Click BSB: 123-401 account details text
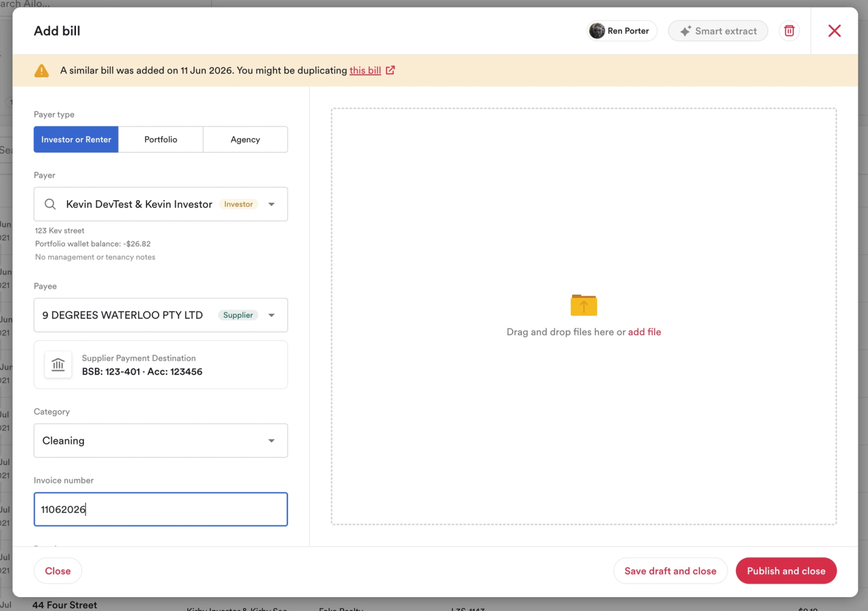This screenshot has height=611, width=868. 142,372
